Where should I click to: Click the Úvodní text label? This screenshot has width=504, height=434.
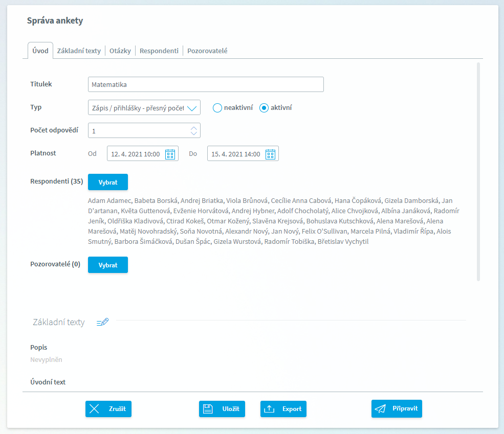[x=48, y=382]
